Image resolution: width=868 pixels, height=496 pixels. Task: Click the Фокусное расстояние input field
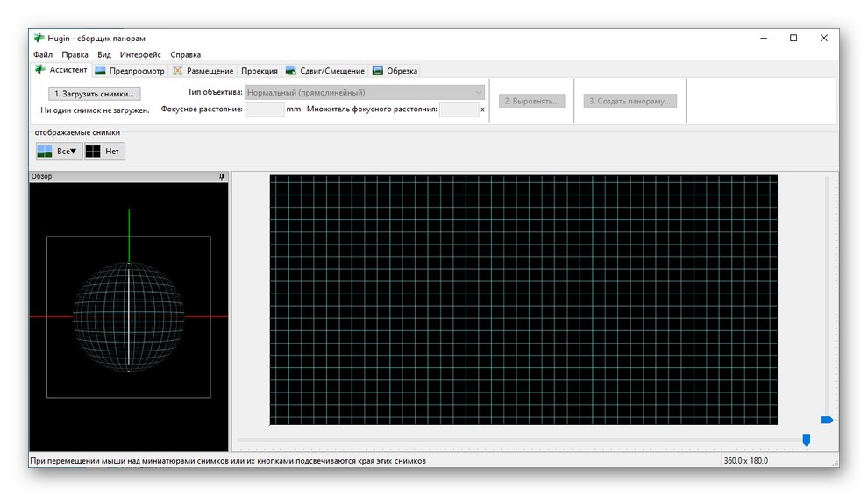(264, 110)
